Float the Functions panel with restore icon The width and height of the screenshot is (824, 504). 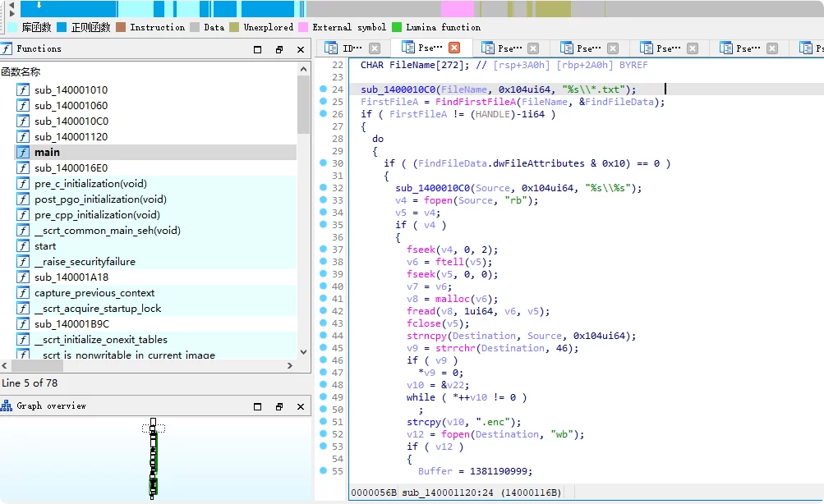pos(279,49)
